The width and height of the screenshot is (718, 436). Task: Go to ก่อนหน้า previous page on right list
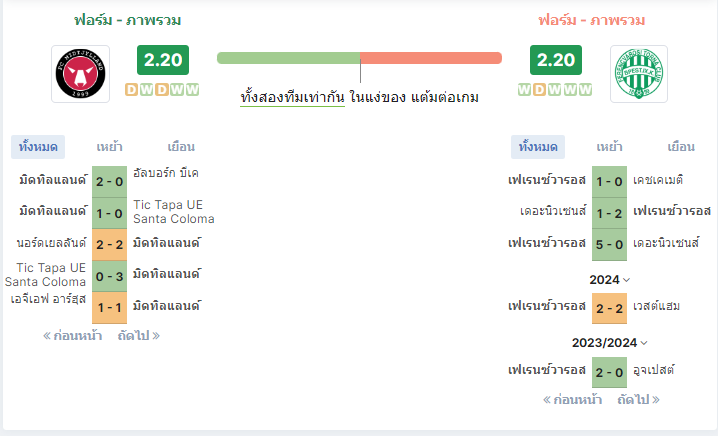point(572,400)
